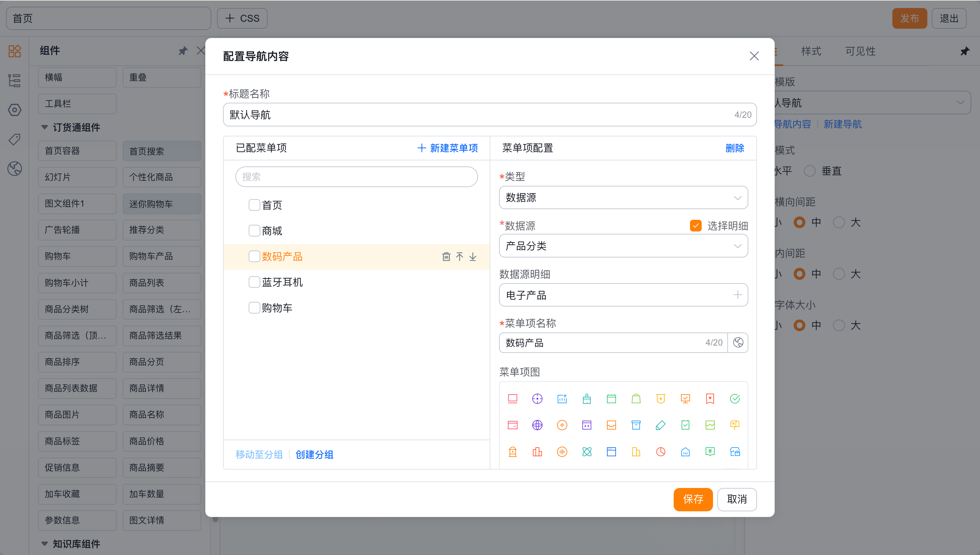Expand the 产品分类 data source dropdown
The image size is (980, 555).
click(623, 246)
